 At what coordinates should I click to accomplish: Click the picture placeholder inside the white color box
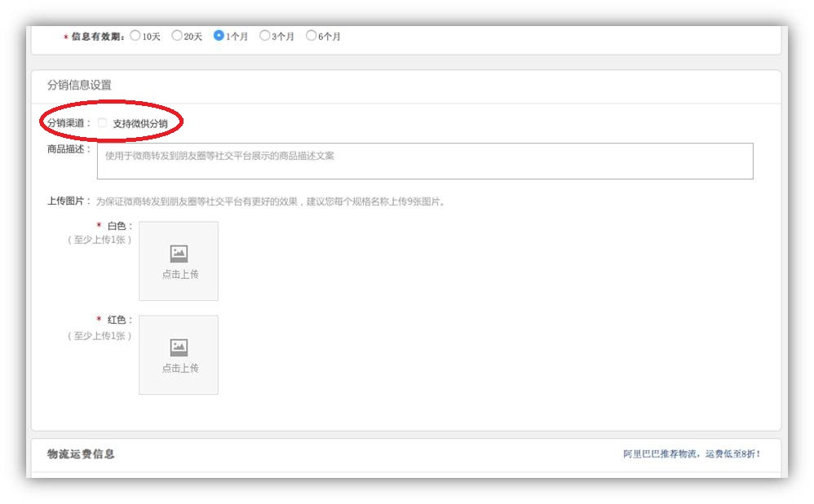click(178, 252)
